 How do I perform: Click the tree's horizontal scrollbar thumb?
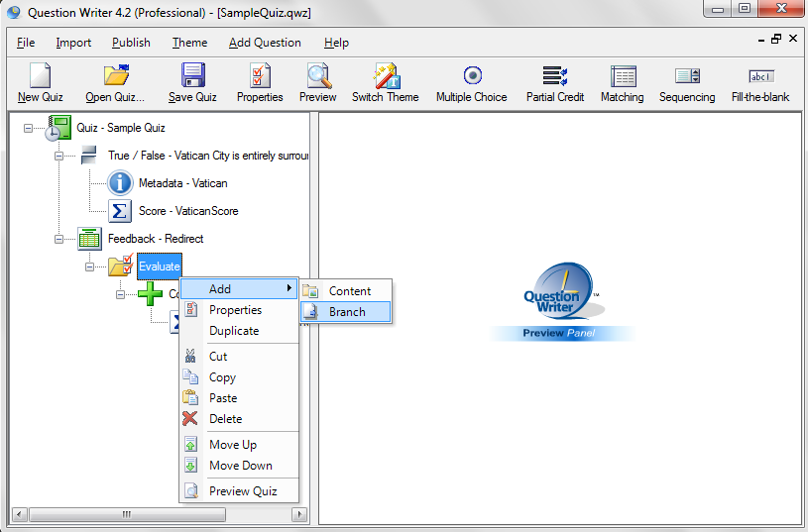click(127, 514)
